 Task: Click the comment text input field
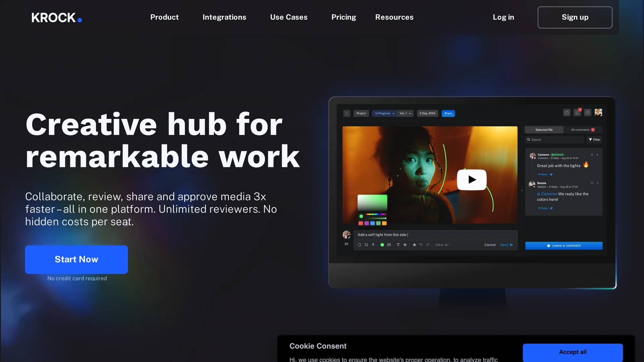click(435, 235)
